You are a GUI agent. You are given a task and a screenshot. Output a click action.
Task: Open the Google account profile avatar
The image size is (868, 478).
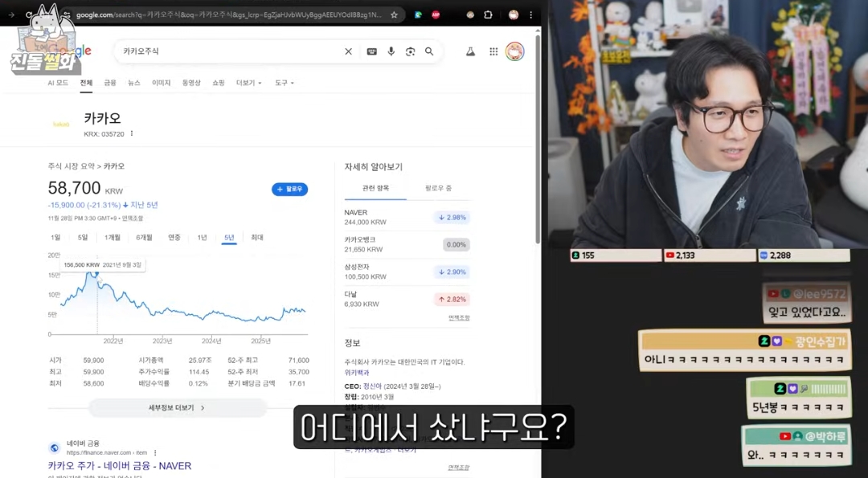coord(515,51)
